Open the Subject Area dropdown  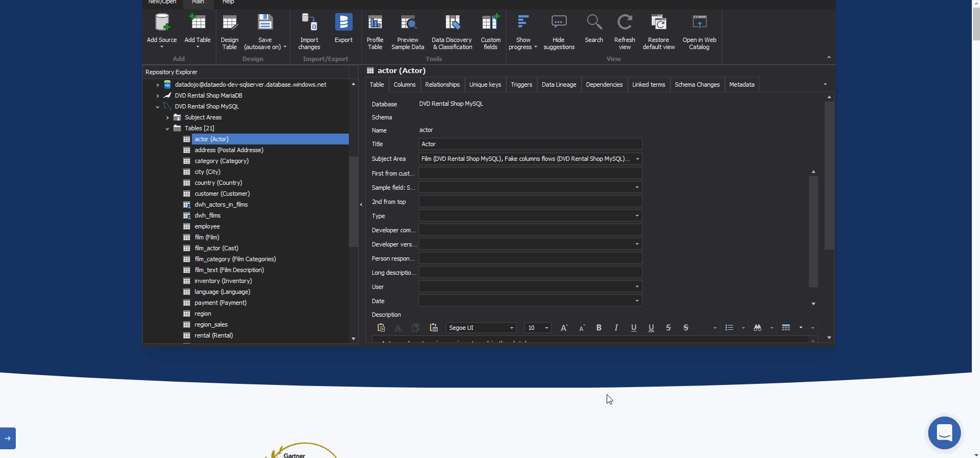point(637,159)
